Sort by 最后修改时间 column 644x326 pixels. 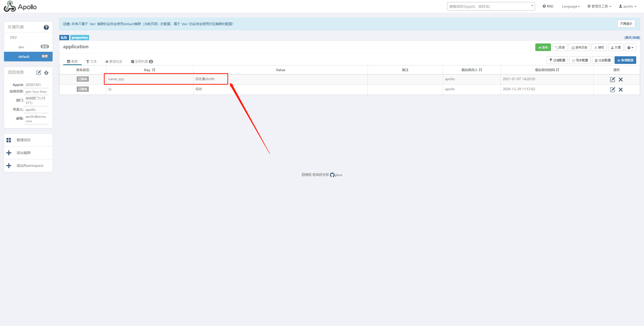pyautogui.click(x=557, y=70)
